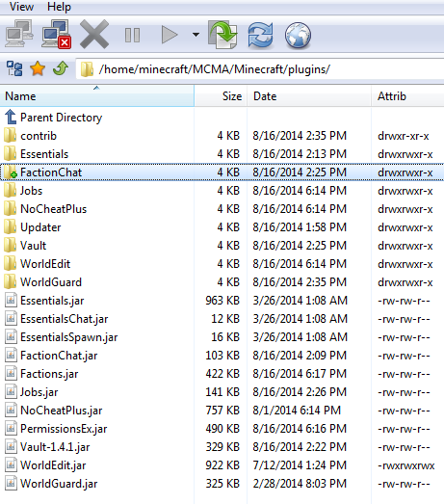Viewport: 444px width, 504px height.
Task: Select the Vault folder
Action: (x=33, y=246)
